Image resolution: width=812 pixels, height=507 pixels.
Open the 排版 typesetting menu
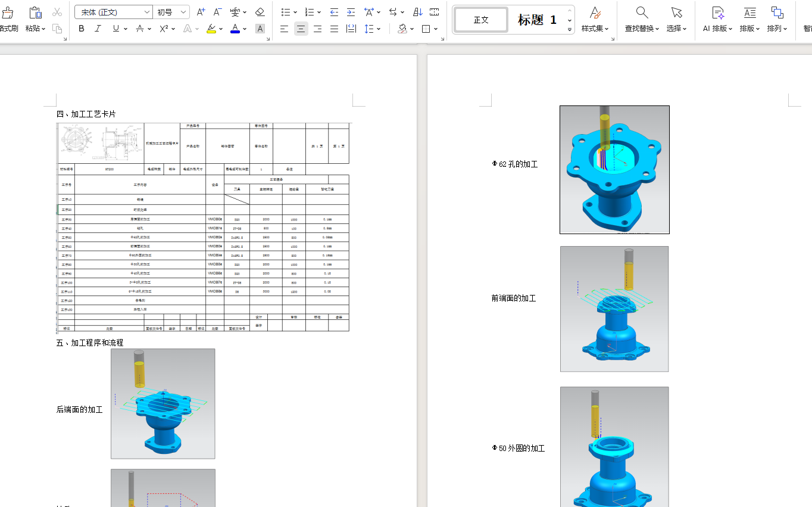tap(749, 20)
